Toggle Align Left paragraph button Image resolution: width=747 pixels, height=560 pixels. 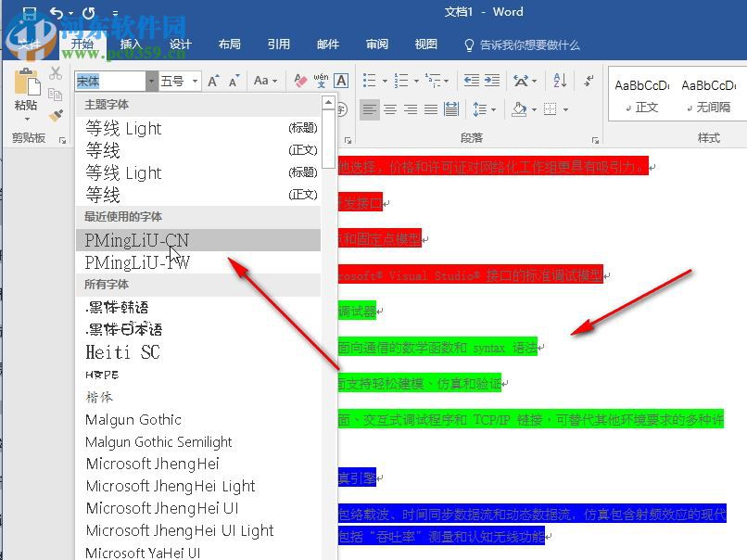tap(369, 109)
